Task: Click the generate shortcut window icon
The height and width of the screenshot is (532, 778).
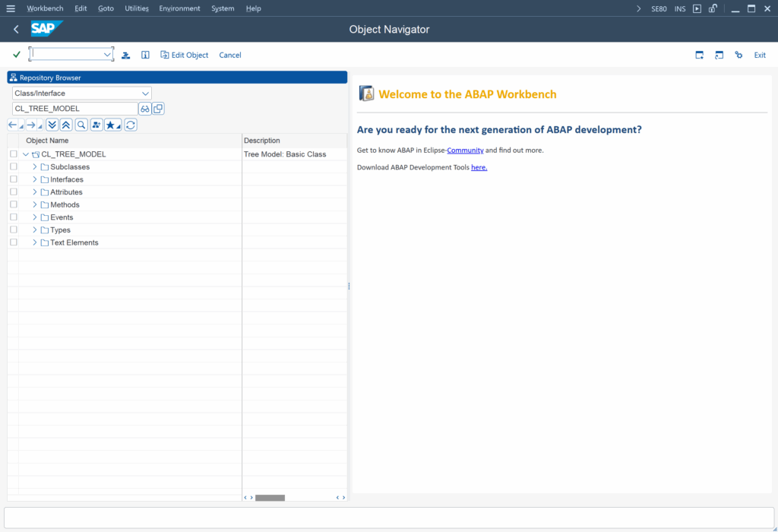Action: click(719, 55)
